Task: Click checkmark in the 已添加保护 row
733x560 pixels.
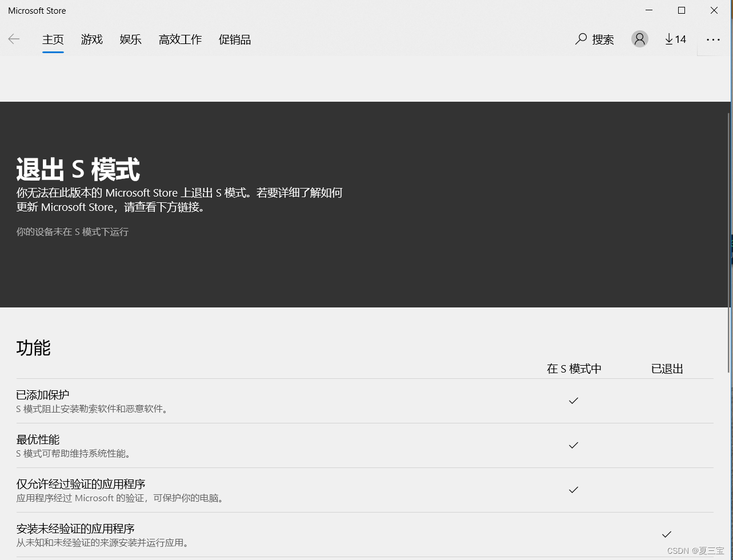Action: click(574, 401)
